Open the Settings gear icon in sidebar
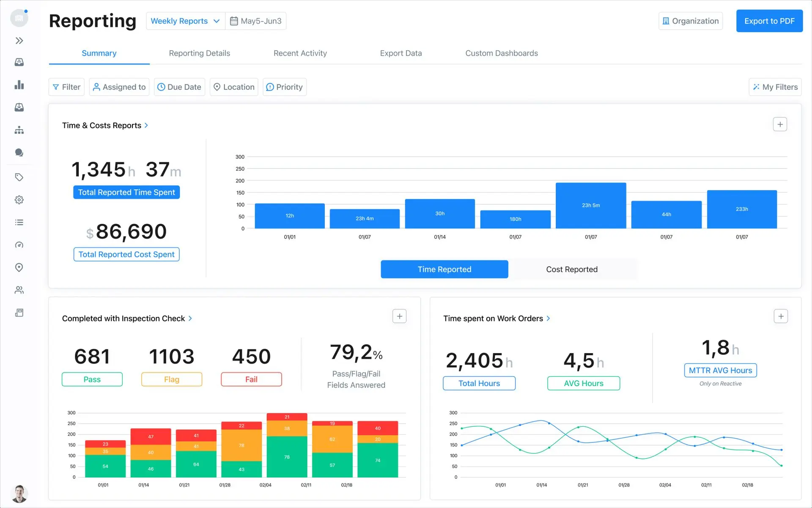 (19, 199)
